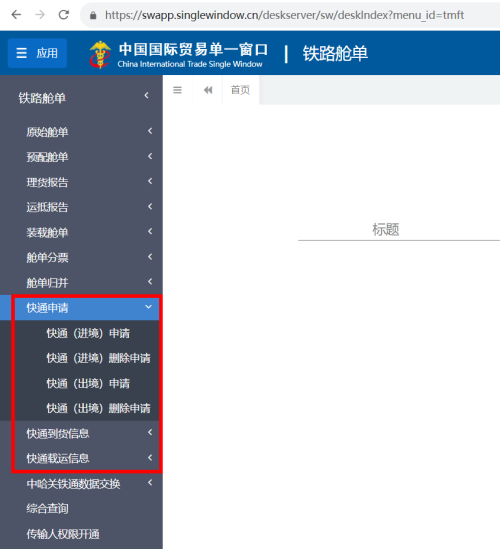Click the padlock site security icon
500x549 pixels.
(93, 15)
